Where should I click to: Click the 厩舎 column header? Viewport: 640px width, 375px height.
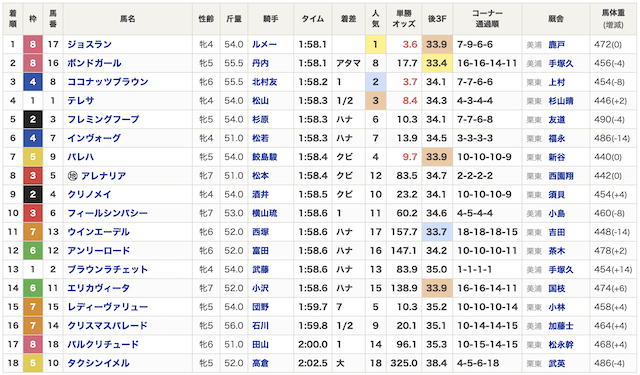pyautogui.click(x=556, y=19)
